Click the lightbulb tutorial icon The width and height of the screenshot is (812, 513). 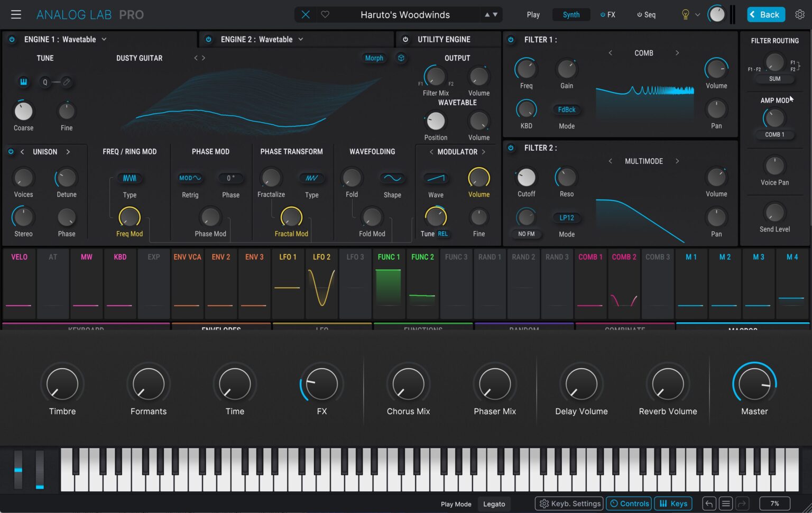pos(685,15)
